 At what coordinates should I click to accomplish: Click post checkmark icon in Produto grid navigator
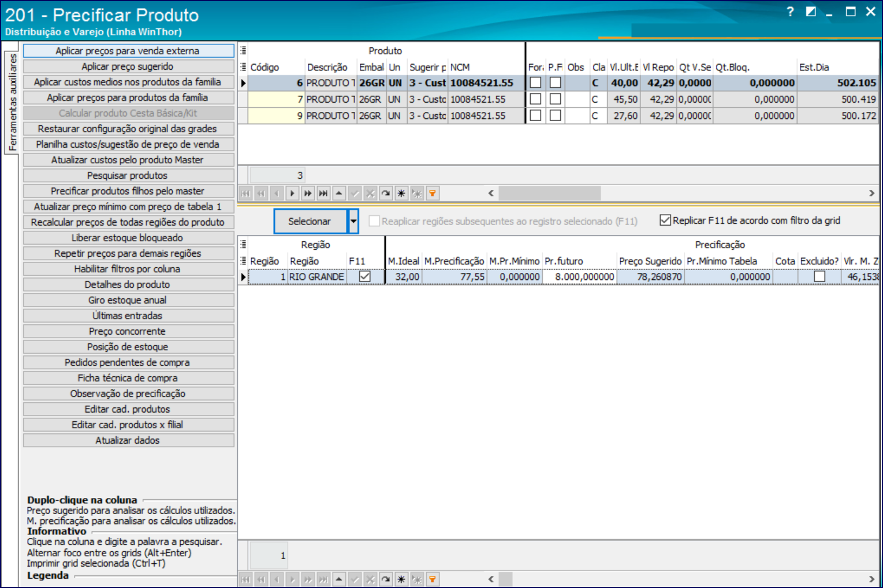tap(355, 193)
